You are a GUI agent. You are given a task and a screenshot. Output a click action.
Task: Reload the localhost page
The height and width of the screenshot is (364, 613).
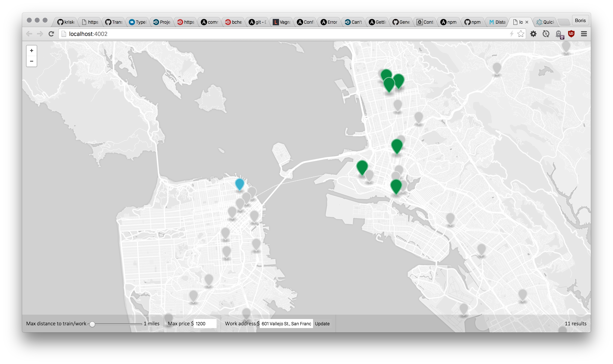tap(51, 34)
